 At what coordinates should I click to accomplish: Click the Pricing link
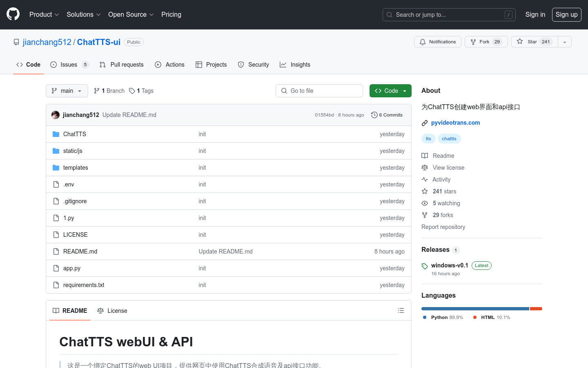coord(171,14)
